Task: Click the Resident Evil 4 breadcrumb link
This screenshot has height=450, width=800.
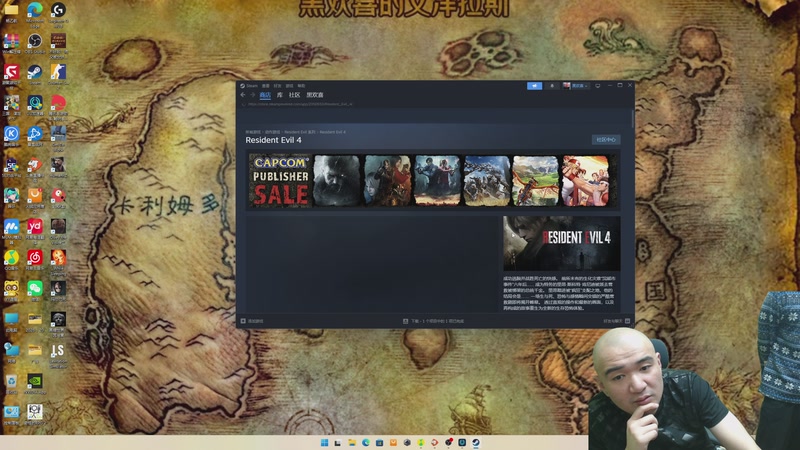Action: point(333,132)
